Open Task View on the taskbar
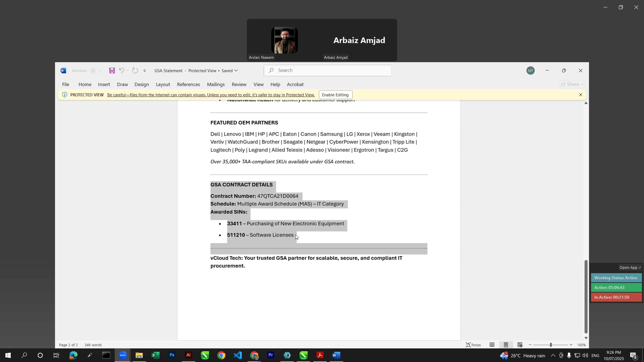This screenshot has width=644, height=362. click(x=56, y=355)
